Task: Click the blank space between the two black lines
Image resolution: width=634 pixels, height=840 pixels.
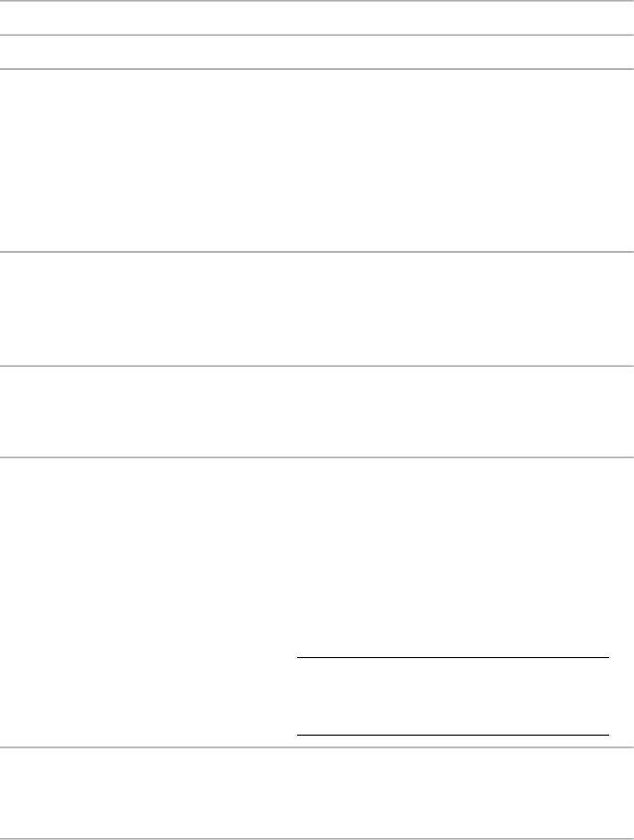Action: click(453, 697)
